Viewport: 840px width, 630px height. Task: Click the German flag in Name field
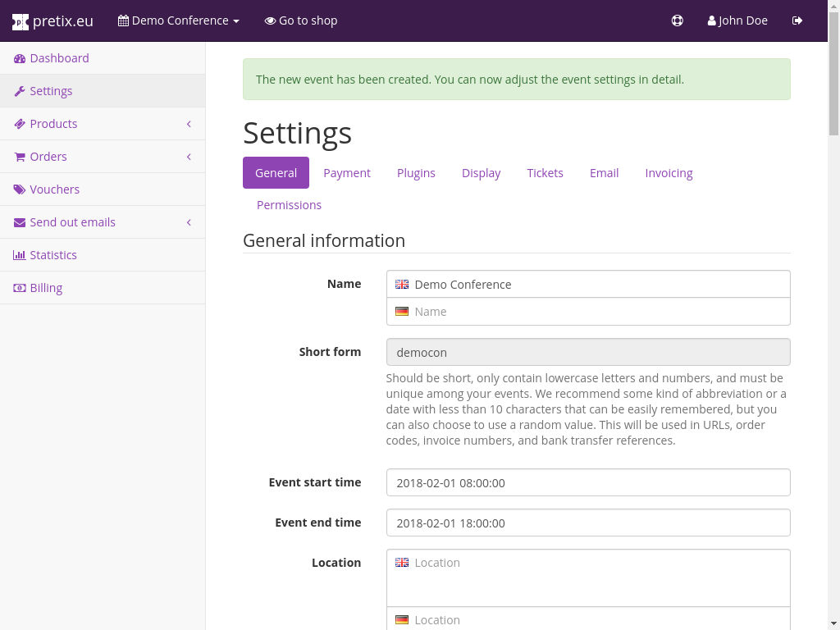point(402,311)
